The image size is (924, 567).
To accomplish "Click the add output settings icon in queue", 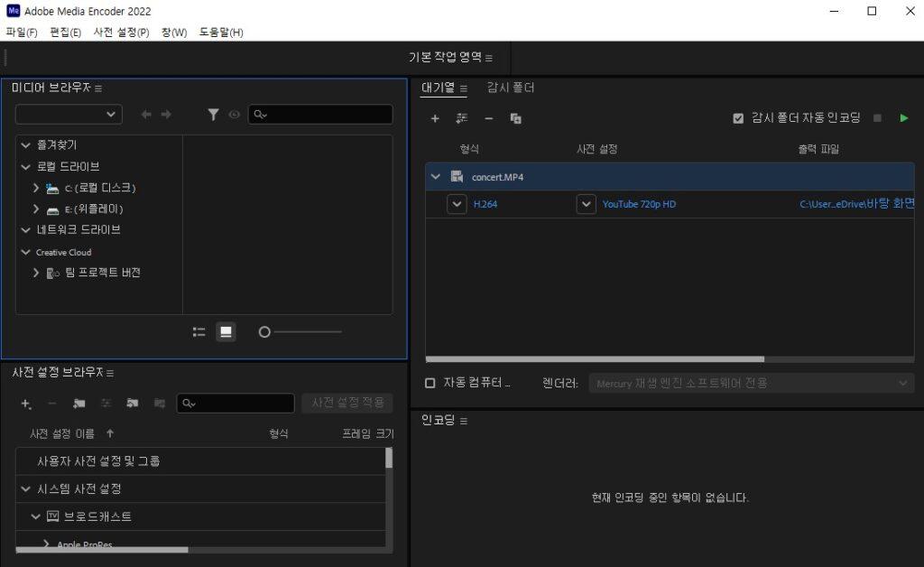I will [462, 118].
